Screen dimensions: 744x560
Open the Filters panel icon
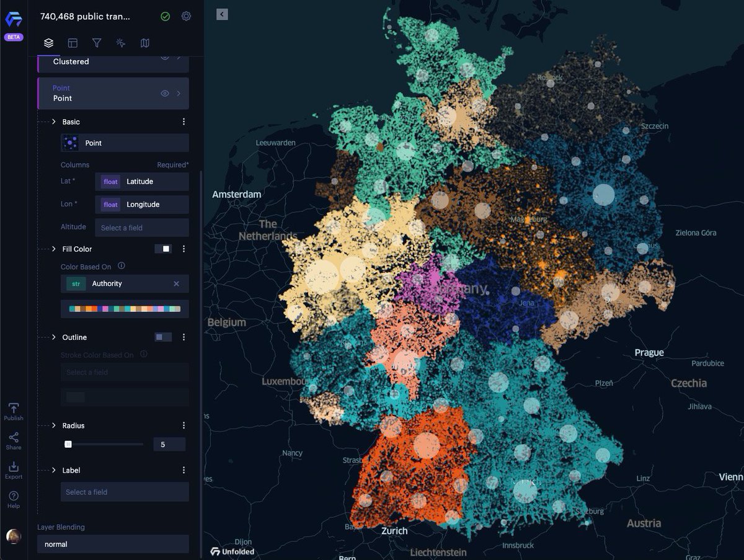[97, 43]
